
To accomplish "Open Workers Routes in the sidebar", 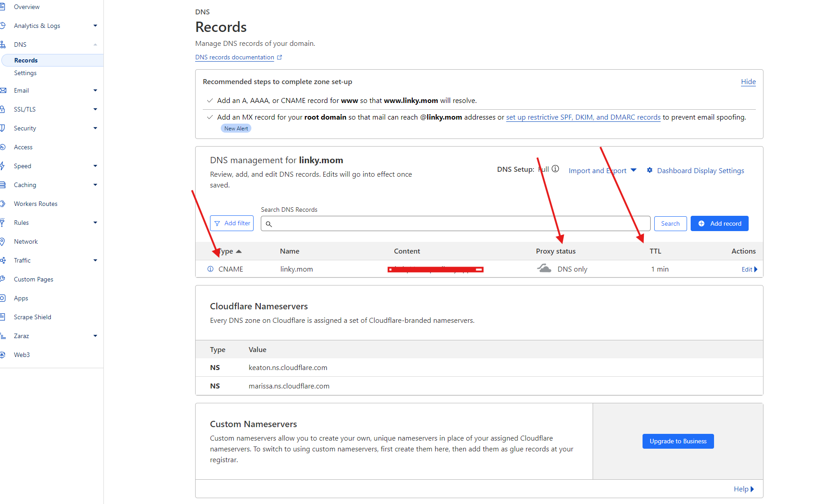I will click(x=36, y=204).
